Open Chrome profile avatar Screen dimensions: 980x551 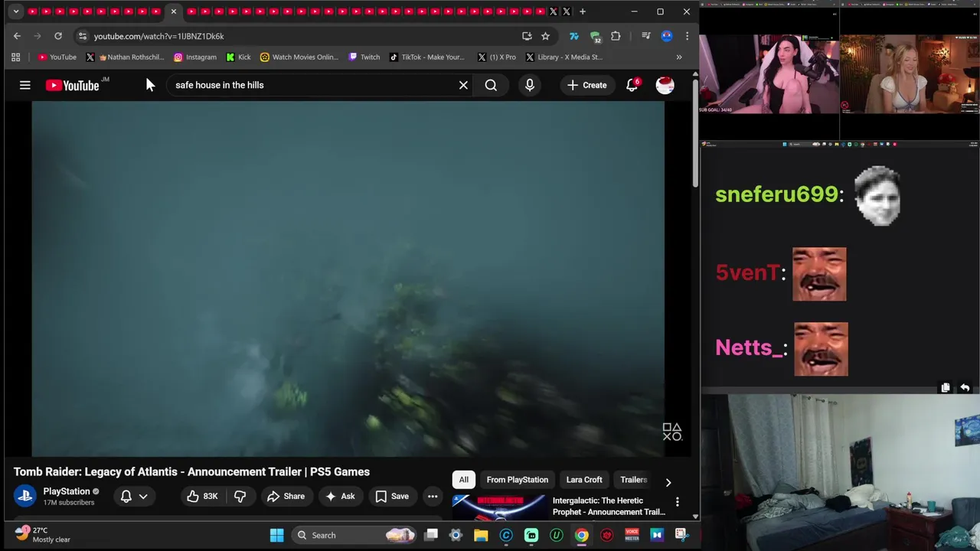(667, 36)
